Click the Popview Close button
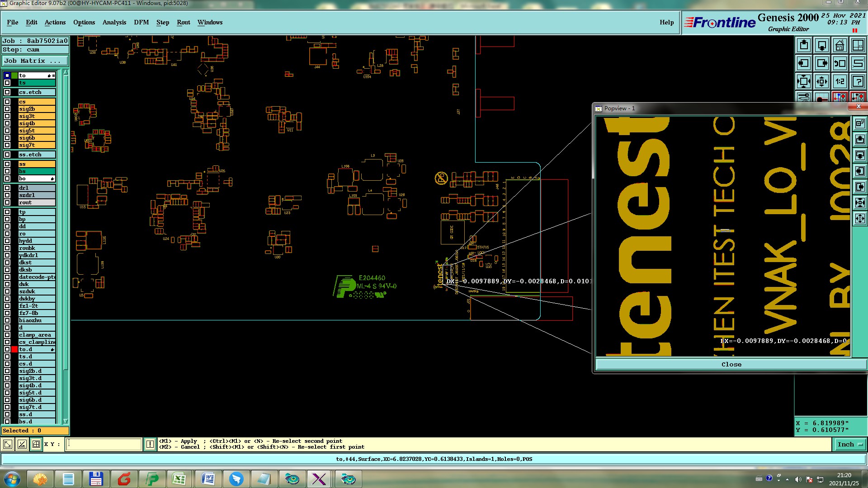This screenshot has height=488, width=868. [731, 365]
